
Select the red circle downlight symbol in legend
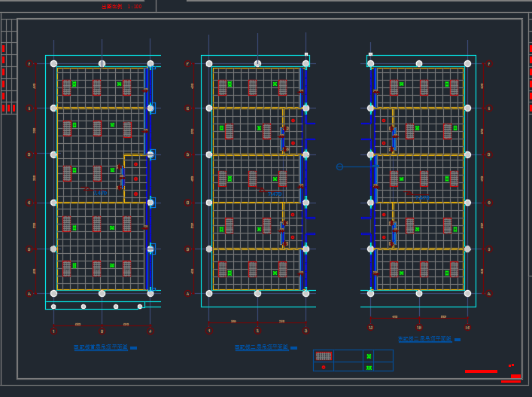pyautogui.click(x=324, y=367)
